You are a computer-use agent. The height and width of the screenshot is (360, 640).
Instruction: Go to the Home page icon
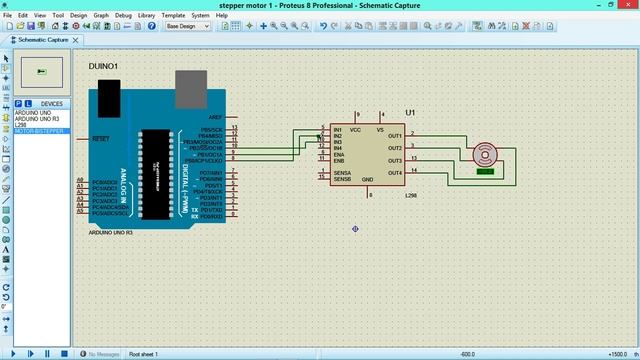(55, 26)
